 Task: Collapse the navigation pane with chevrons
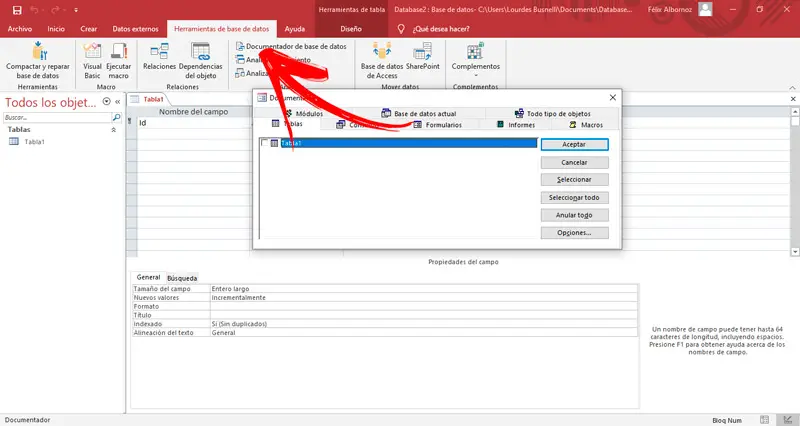[x=117, y=102]
